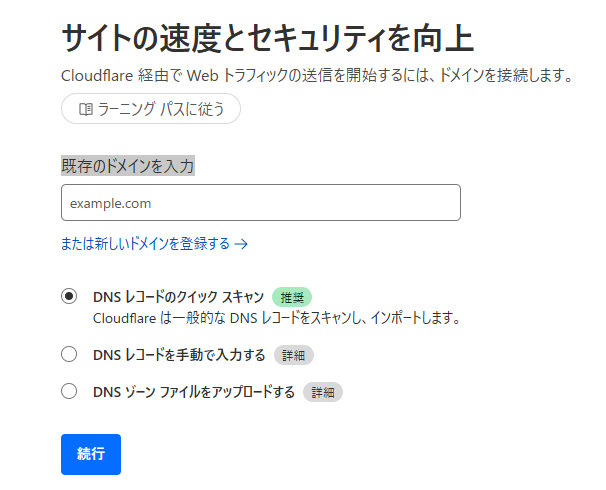Click the green 推奨 badge
Viewport: 606px width, 490px height.
[x=292, y=297]
